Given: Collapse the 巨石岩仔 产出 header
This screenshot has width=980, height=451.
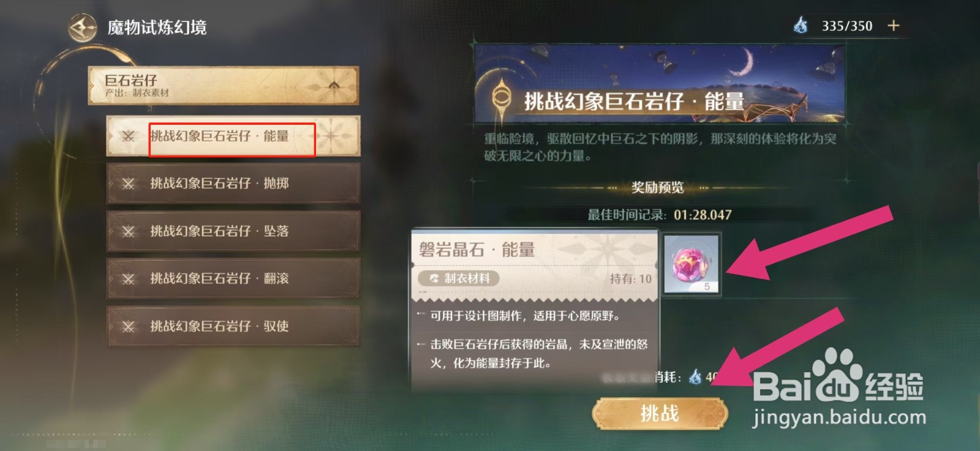Looking at the screenshot, I should point(224,85).
